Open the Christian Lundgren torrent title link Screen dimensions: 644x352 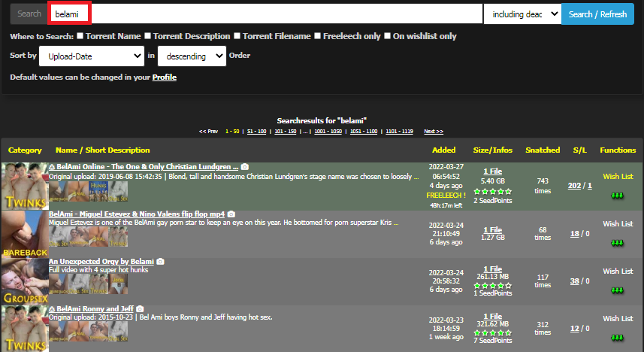147,166
